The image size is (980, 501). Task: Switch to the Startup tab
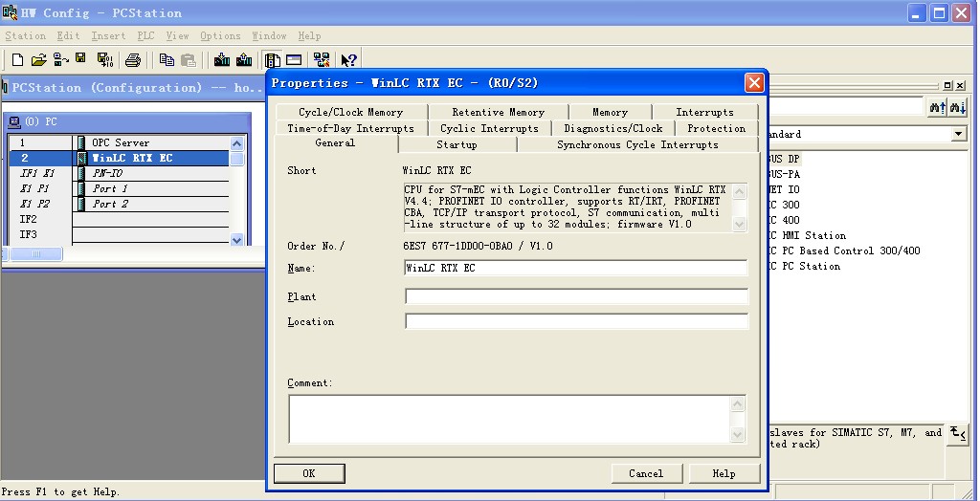pos(457,145)
